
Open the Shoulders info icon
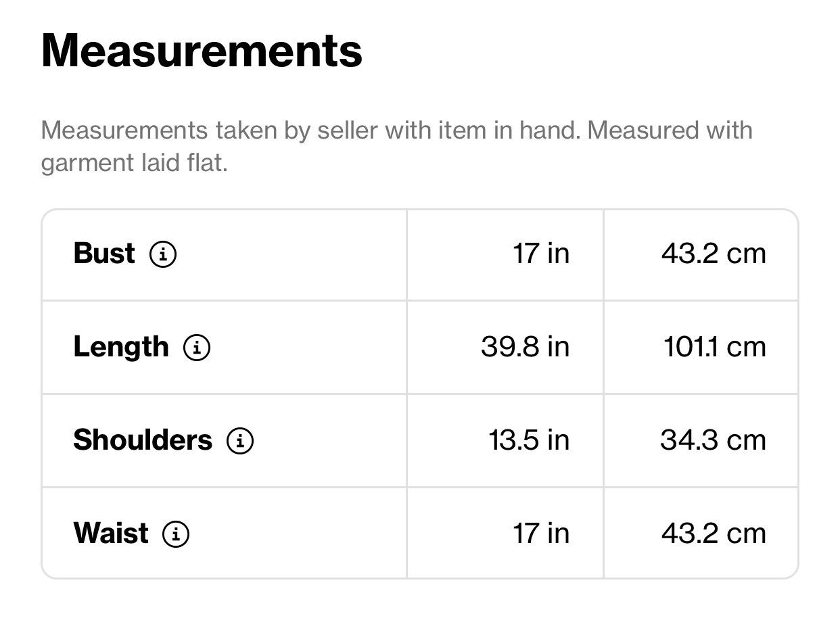(x=240, y=441)
